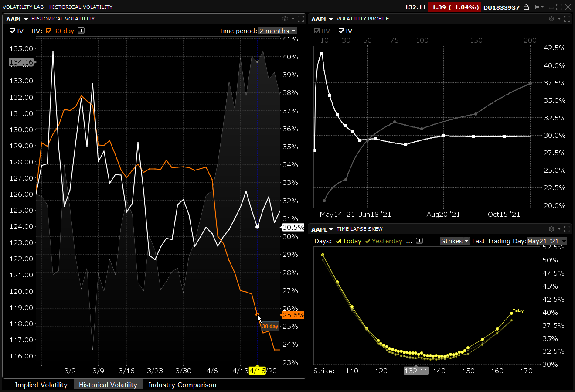The width and height of the screenshot is (575, 392).
Task: Click the peak IV square marker in profile
Action: click(322, 54)
